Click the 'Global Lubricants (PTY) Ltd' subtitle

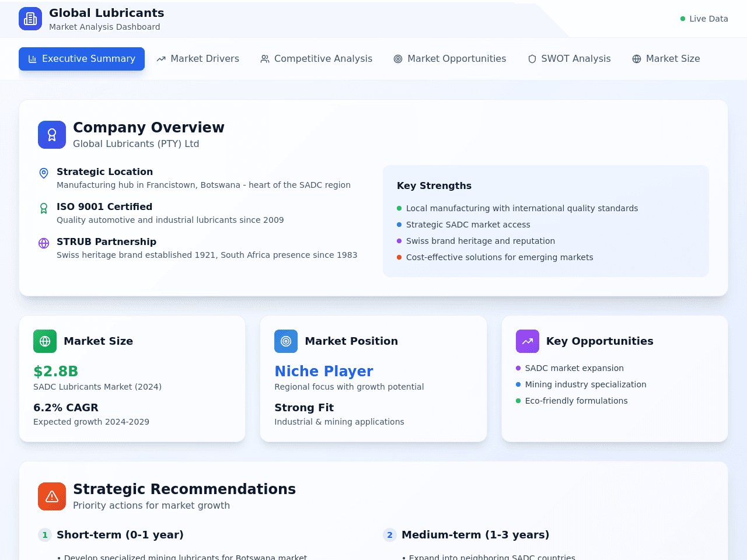tap(136, 144)
